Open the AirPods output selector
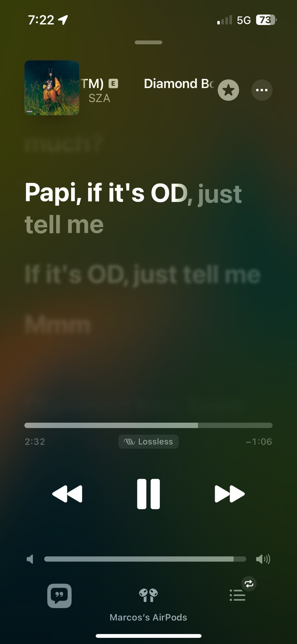 148,595
